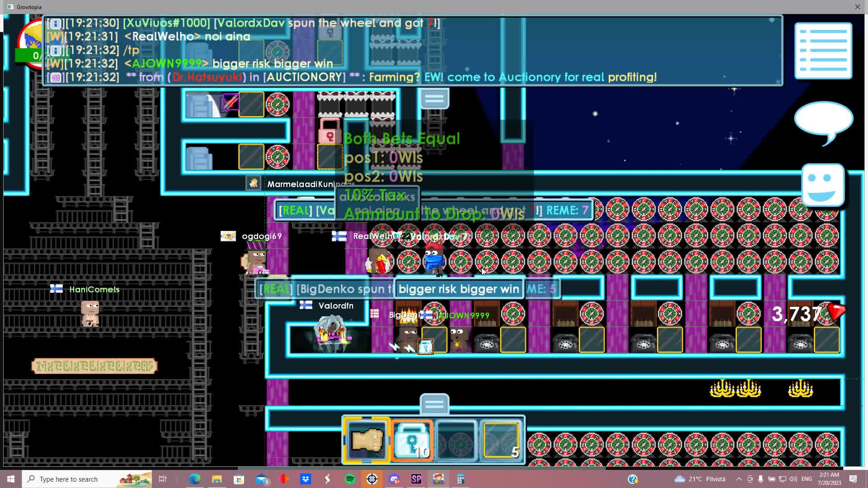Select the Small Lock showing 10 in hotbar

coord(411,439)
